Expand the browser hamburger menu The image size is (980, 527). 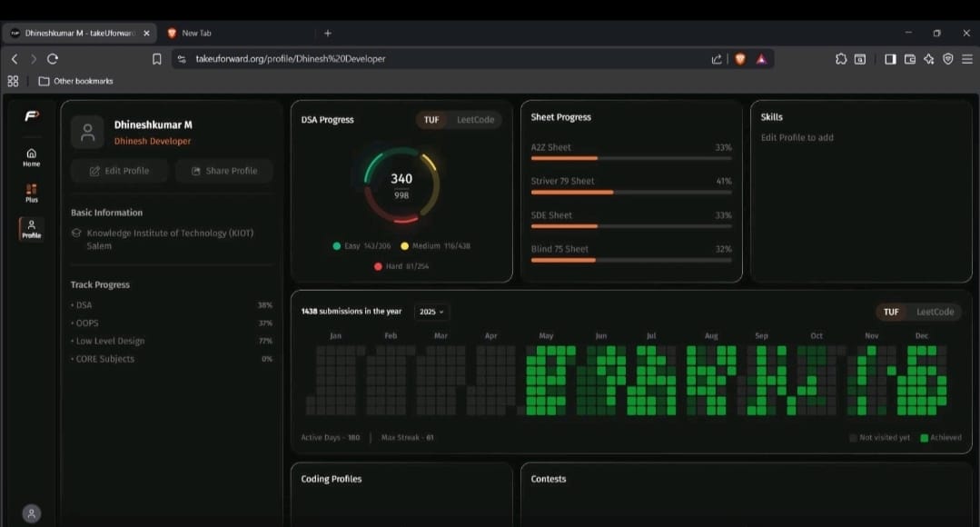[966, 58]
